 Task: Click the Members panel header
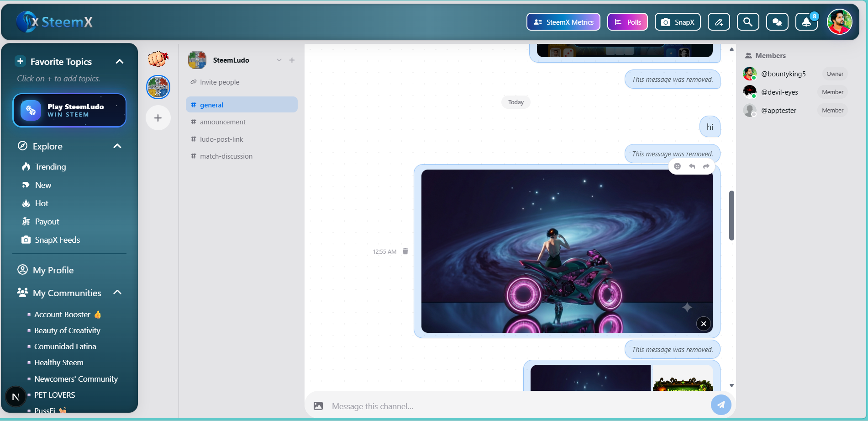(x=766, y=56)
